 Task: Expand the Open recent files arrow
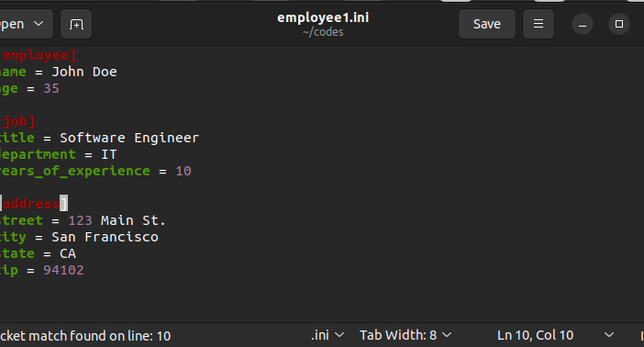click(x=39, y=24)
